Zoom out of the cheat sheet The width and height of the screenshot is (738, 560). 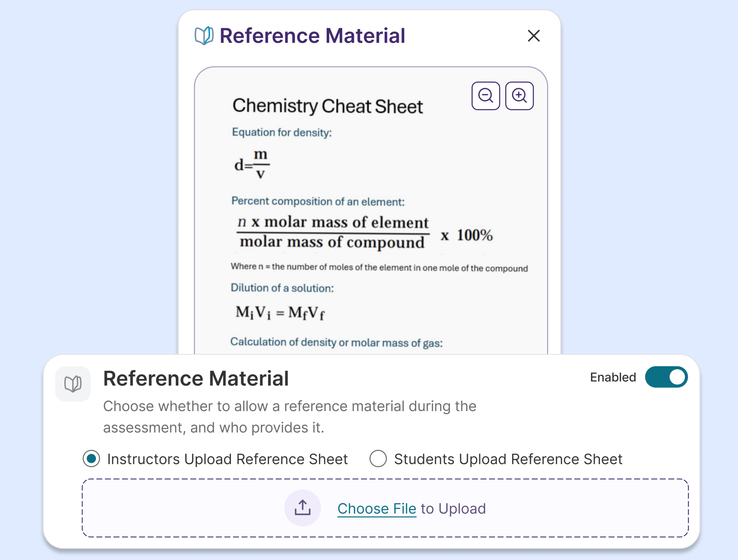click(x=485, y=96)
